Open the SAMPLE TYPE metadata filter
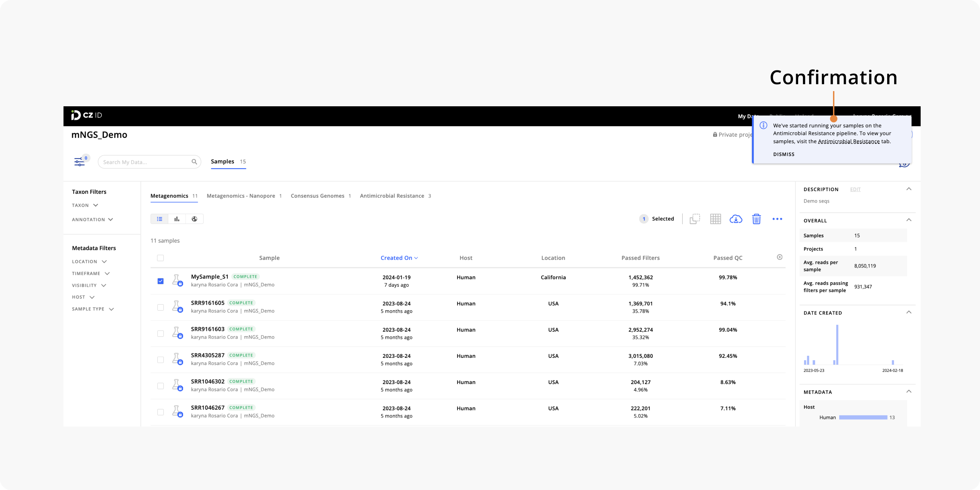Image resolution: width=980 pixels, height=490 pixels. click(93, 309)
